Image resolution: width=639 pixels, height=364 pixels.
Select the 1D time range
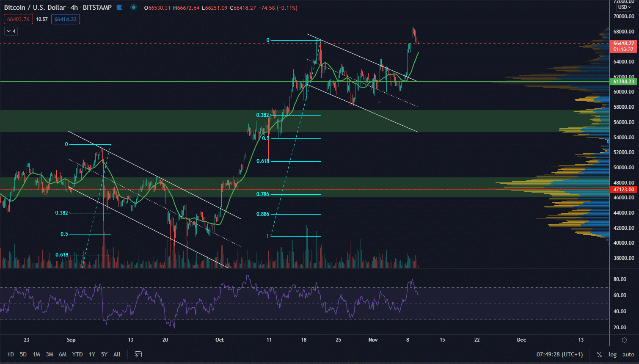pos(11,354)
